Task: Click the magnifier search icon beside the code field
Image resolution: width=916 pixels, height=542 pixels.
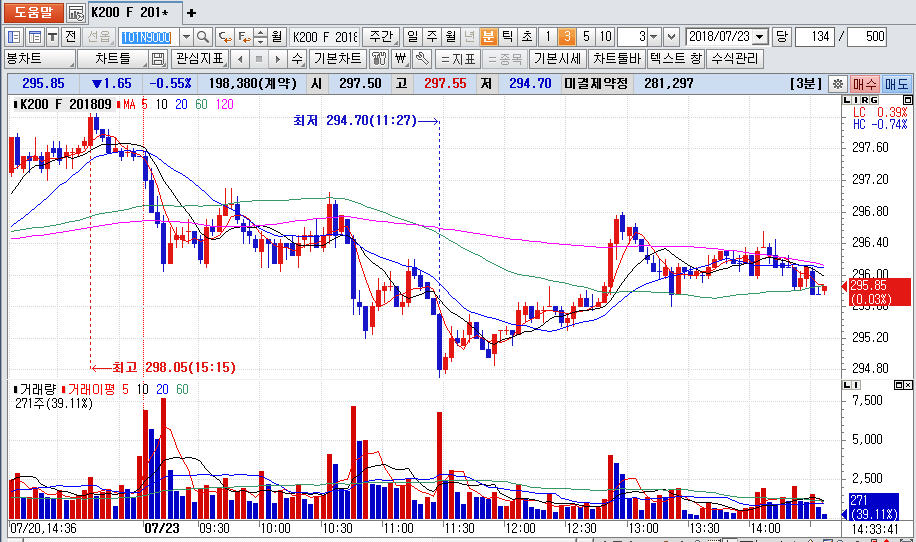Action: pyautogui.click(x=204, y=36)
